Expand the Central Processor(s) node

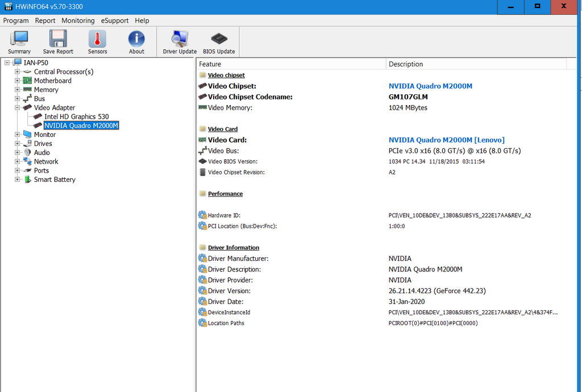[x=17, y=72]
